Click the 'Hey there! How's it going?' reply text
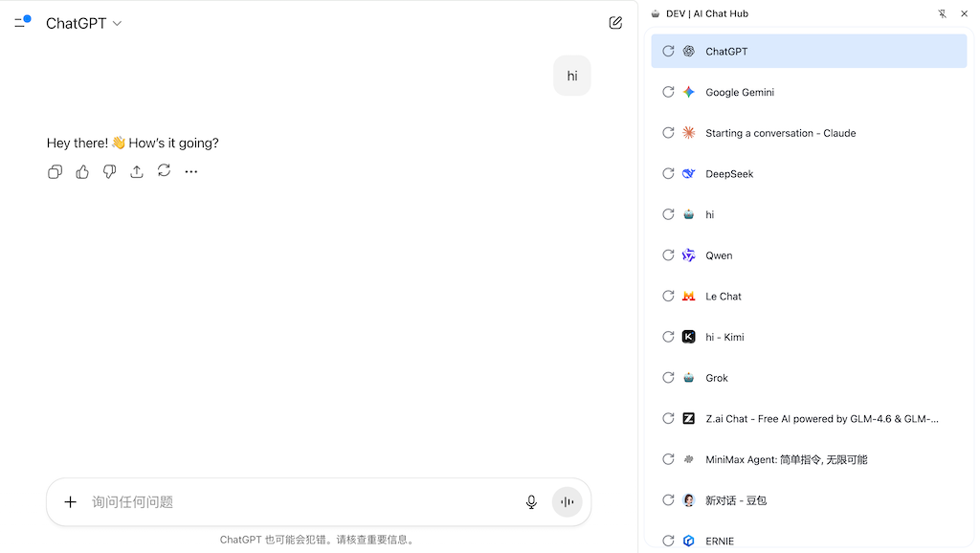980x553 pixels. point(132,144)
